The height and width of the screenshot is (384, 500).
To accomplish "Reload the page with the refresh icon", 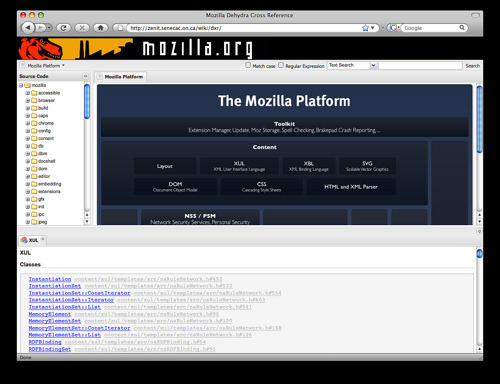I will (63, 28).
